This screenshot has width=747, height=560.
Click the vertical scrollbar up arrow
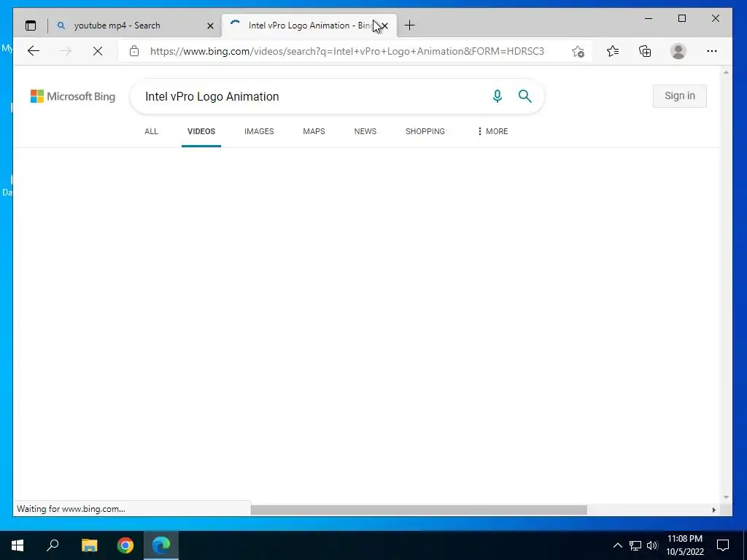tap(726, 72)
